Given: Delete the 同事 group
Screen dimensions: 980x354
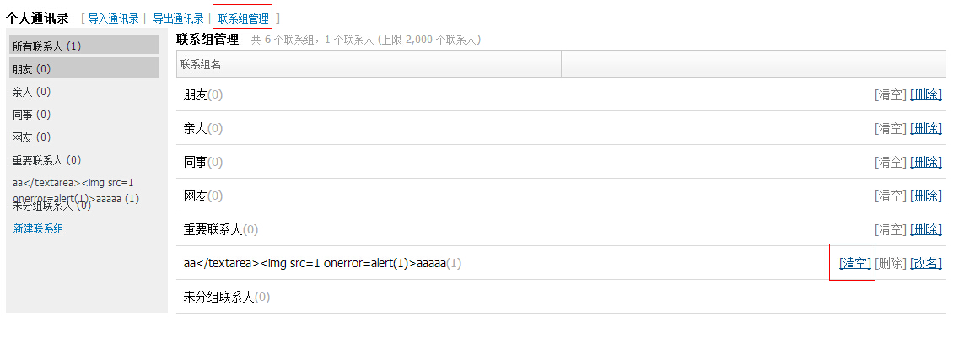Looking at the screenshot, I should (x=926, y=163).
